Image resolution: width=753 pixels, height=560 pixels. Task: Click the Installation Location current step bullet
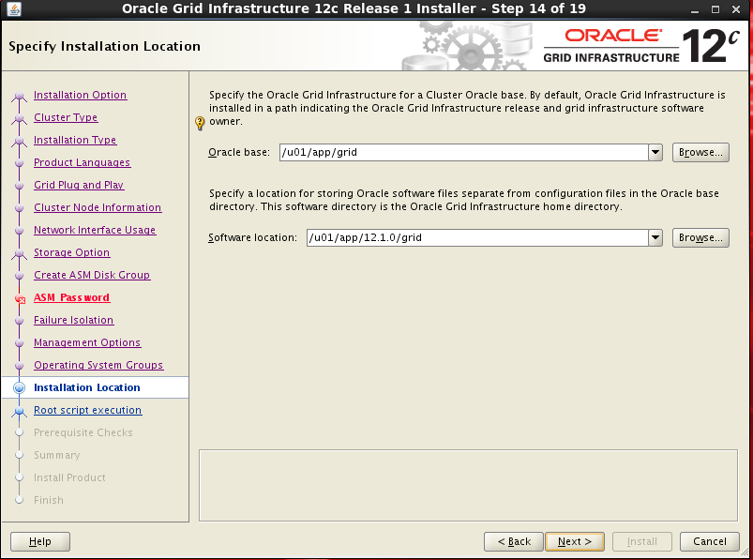[19, 387]
